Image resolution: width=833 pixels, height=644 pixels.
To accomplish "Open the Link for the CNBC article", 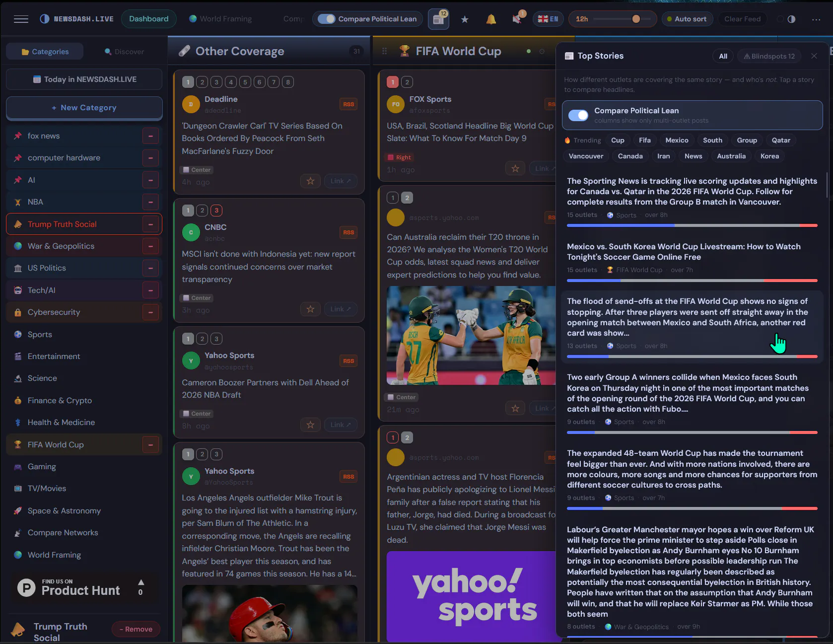I will (341, 309).
